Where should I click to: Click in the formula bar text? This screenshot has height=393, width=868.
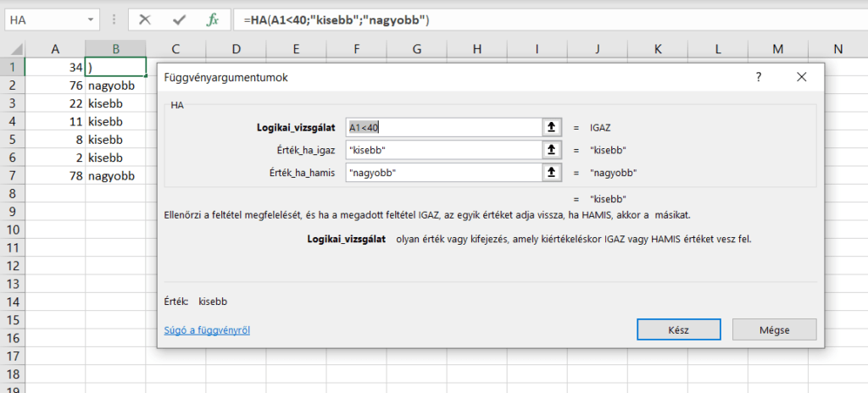[x=550, y=20]
